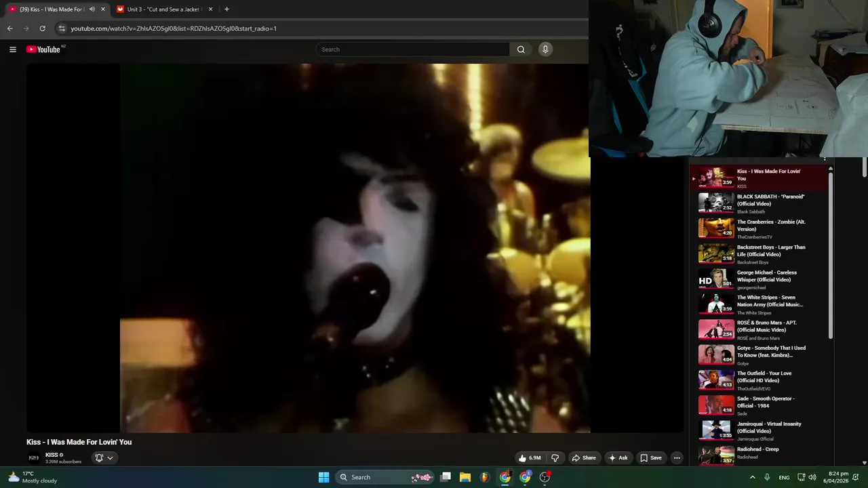Screen dimensions: 868x488
Task: Like the video with 6.9M thumbs up
Action: (x=530, y=458)
